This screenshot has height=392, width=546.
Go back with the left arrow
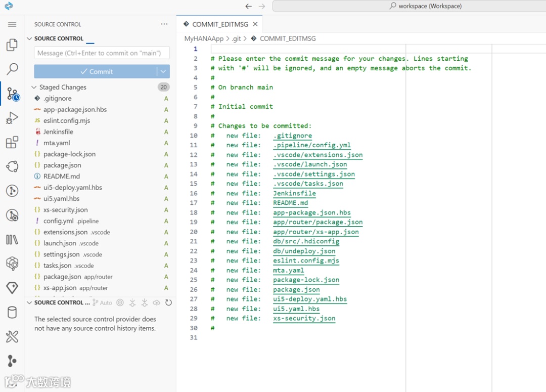[x=248, y=6]
